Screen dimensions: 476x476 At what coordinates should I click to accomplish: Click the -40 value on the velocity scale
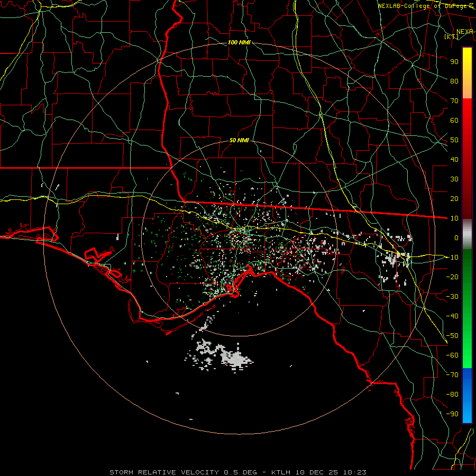coord(452,316)
